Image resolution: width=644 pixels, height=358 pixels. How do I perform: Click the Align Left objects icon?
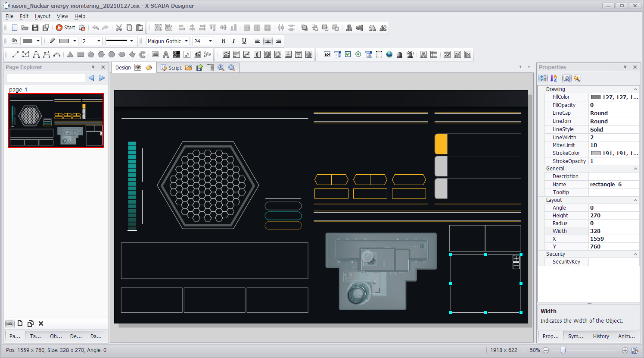coord(182,28)
